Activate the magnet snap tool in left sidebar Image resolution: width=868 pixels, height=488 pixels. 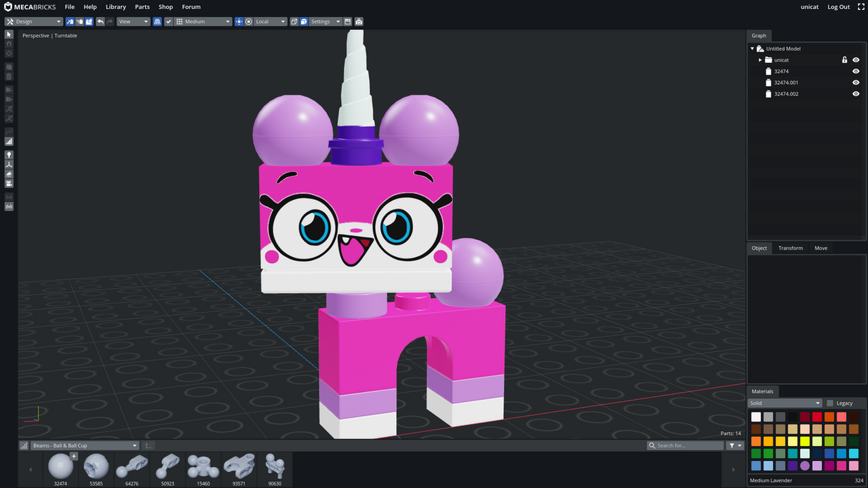pyautogui.click(x=9, y=43)
